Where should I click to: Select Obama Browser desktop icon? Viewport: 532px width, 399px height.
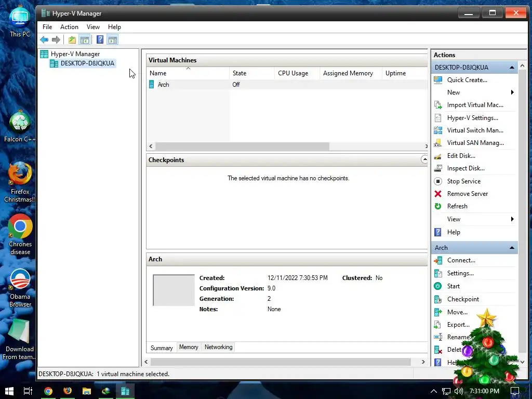click(x=20, y=288)
